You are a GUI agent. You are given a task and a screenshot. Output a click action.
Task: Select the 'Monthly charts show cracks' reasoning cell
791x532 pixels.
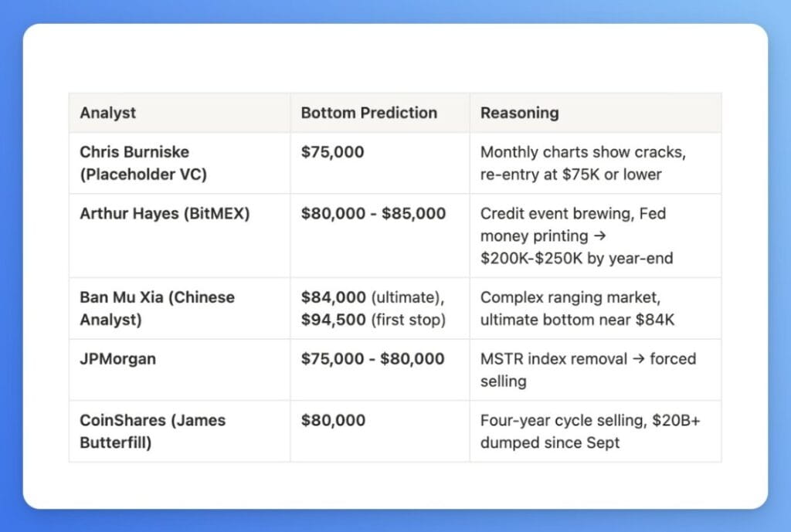(x=582, y=163)
